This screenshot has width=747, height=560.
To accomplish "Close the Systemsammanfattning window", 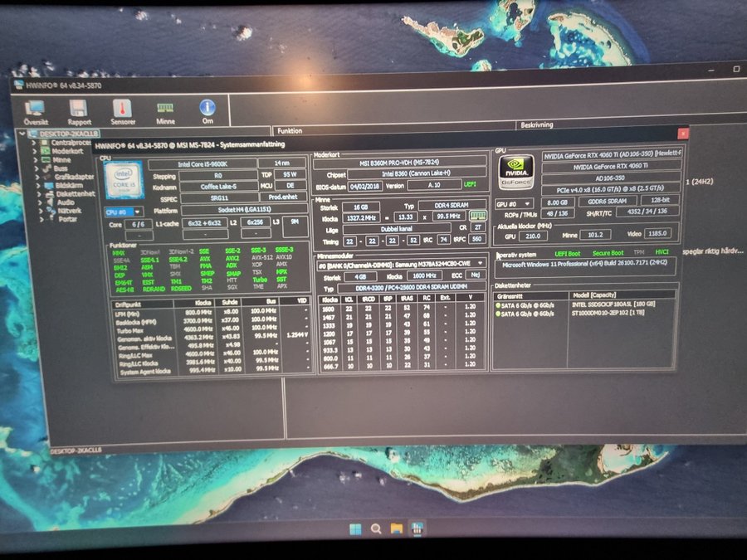I will click(x=682, y=133).
